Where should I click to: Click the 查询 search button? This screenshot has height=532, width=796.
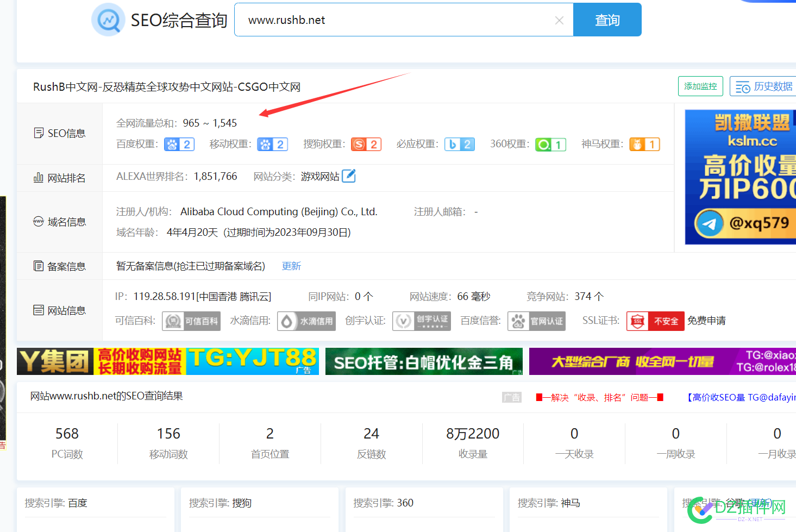pyautogui.click(x=607, y=20)
